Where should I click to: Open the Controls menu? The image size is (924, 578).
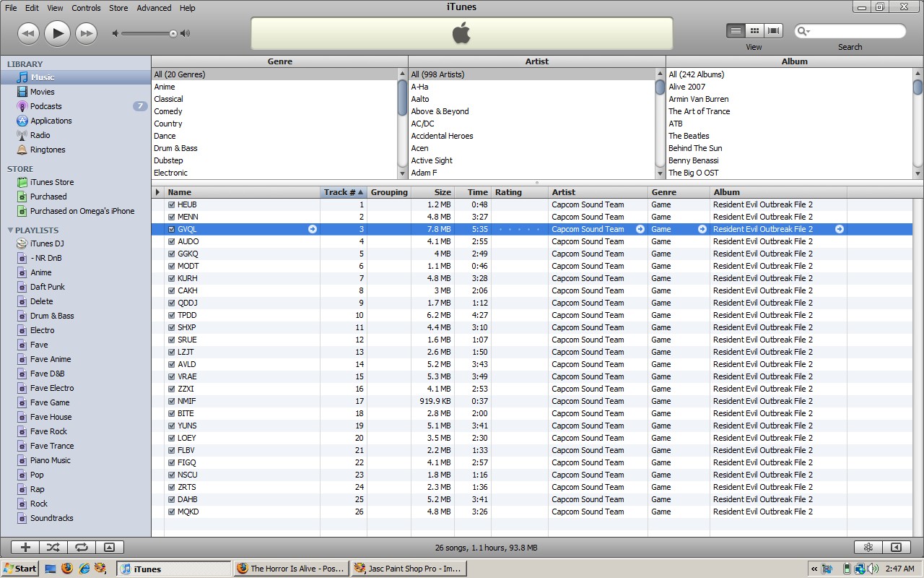(86, 8)
